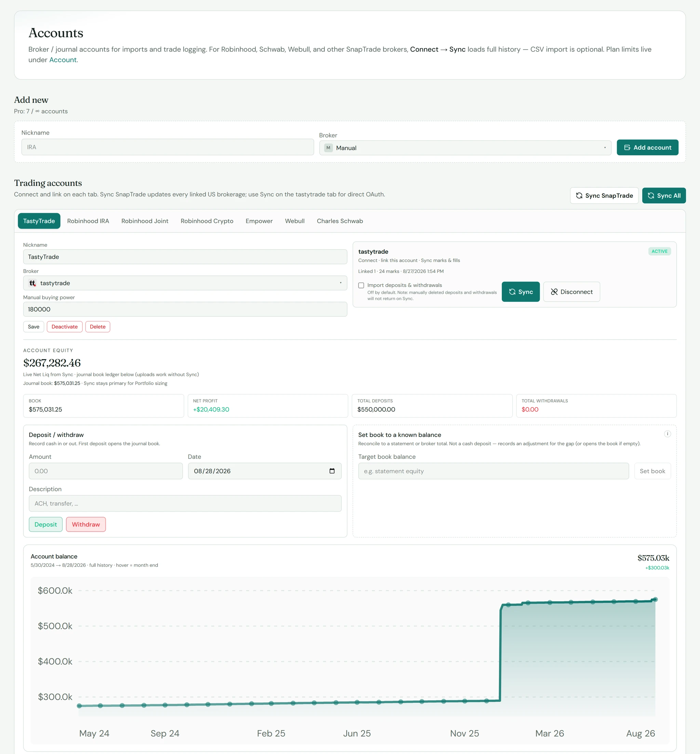Open the Empower account tab
Screen dimensions: 700x754
pos(259,221)
